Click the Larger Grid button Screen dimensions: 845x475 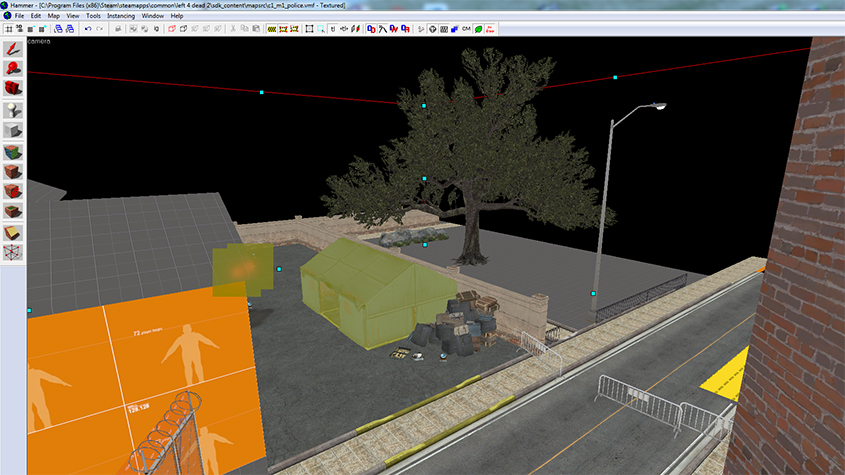coord(42,29)
